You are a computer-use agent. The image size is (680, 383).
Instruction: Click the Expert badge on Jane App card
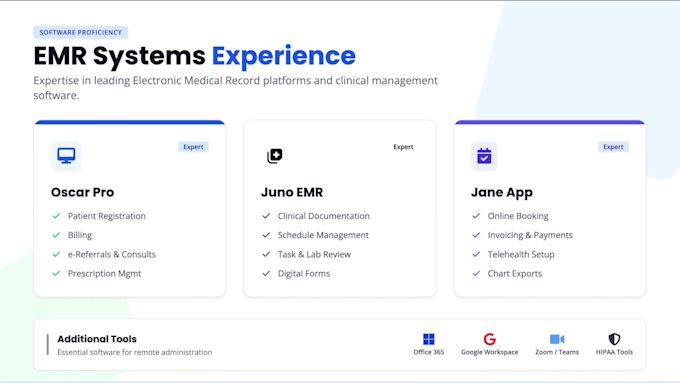(613, 147)
